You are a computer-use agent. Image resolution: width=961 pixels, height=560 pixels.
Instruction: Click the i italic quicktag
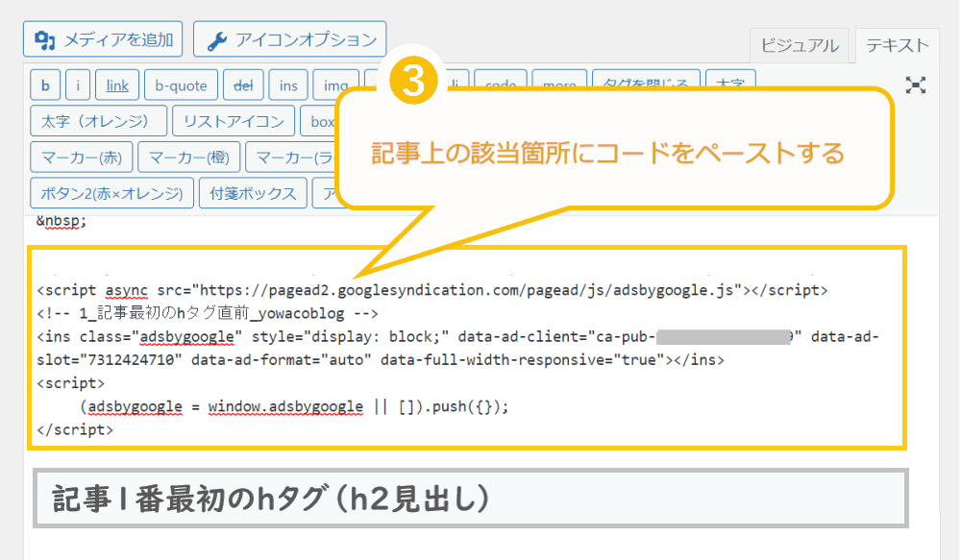click(78, 85)
